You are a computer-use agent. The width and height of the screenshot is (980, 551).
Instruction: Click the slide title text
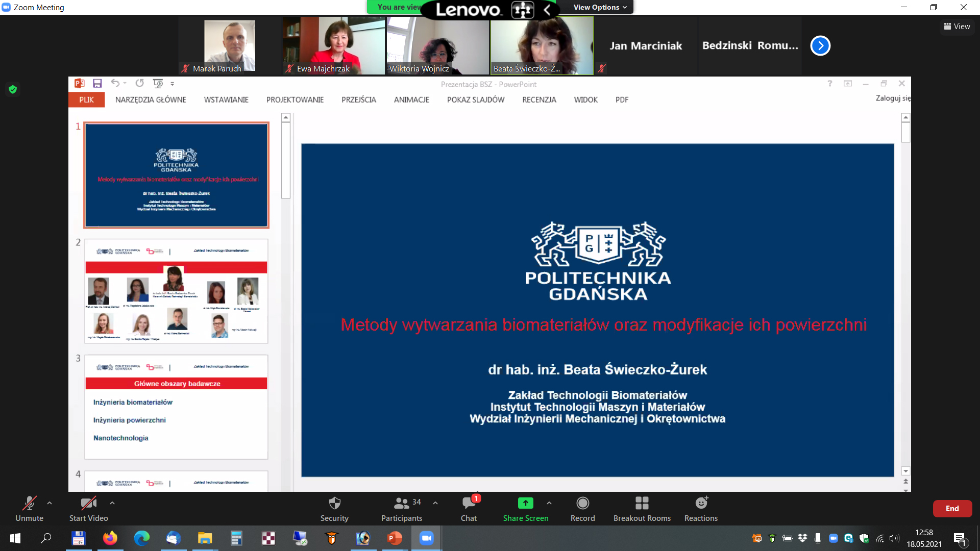[x=603, y=324]
